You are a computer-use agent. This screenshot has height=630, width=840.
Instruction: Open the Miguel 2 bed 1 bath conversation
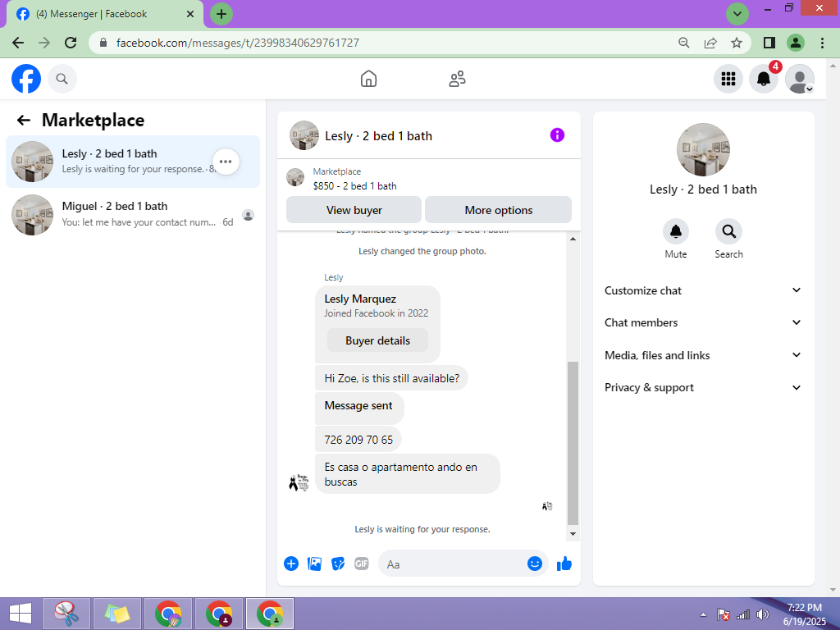click(x=133, y=214)
